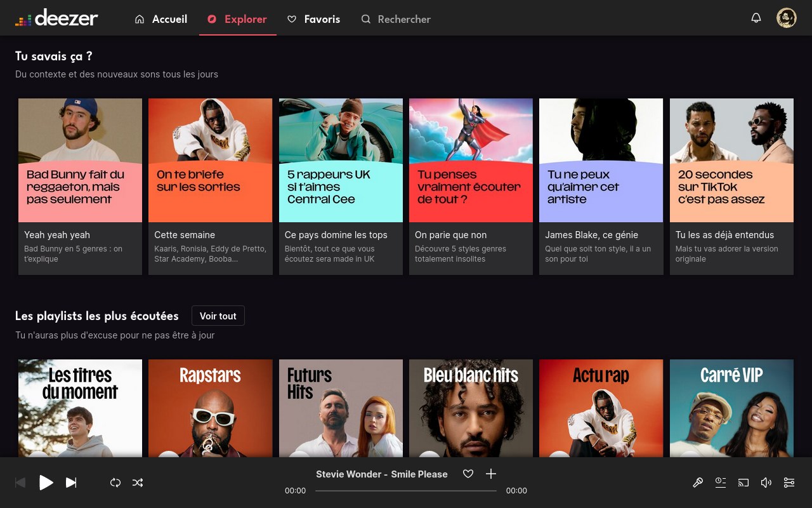Mute the volume speaker icon
The width and height of the screenshot is (812, 508).
(x=766, y=483)
